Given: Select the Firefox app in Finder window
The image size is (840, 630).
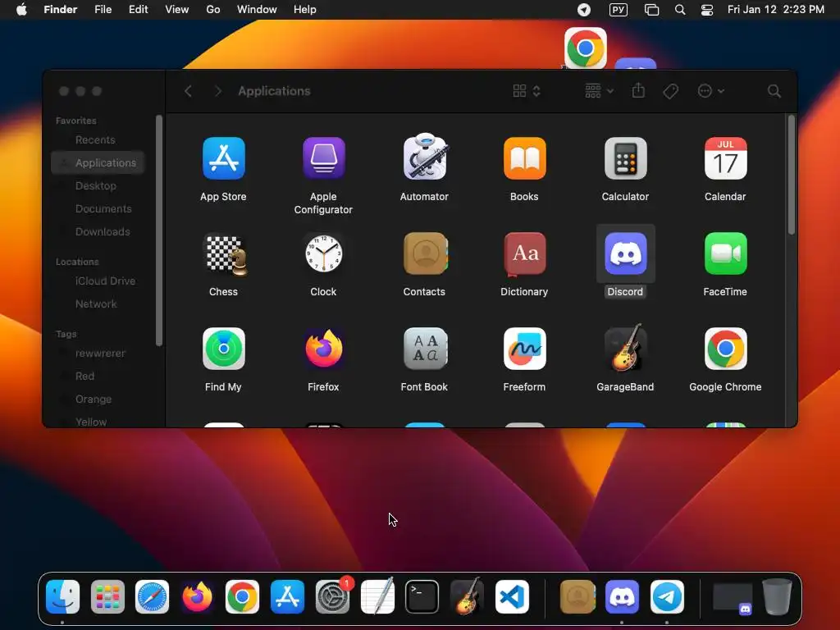Looking at the screenshot, I should (323, 349).
